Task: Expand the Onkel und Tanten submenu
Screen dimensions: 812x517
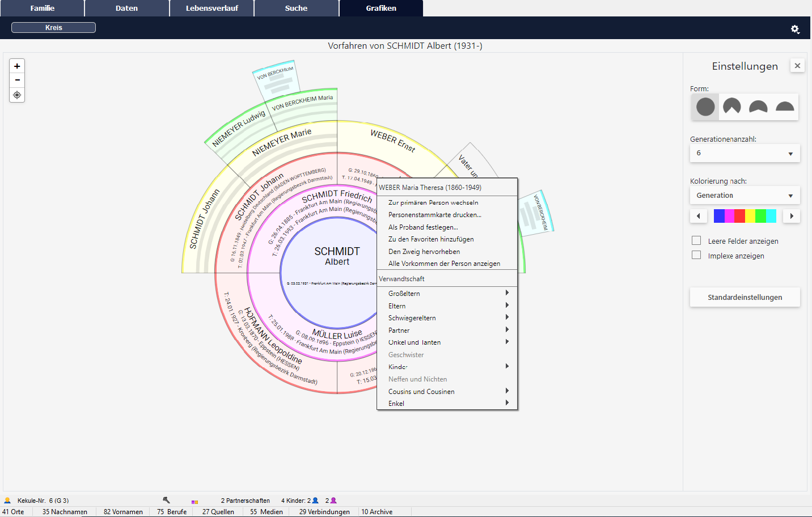Action: pos(447,342)
